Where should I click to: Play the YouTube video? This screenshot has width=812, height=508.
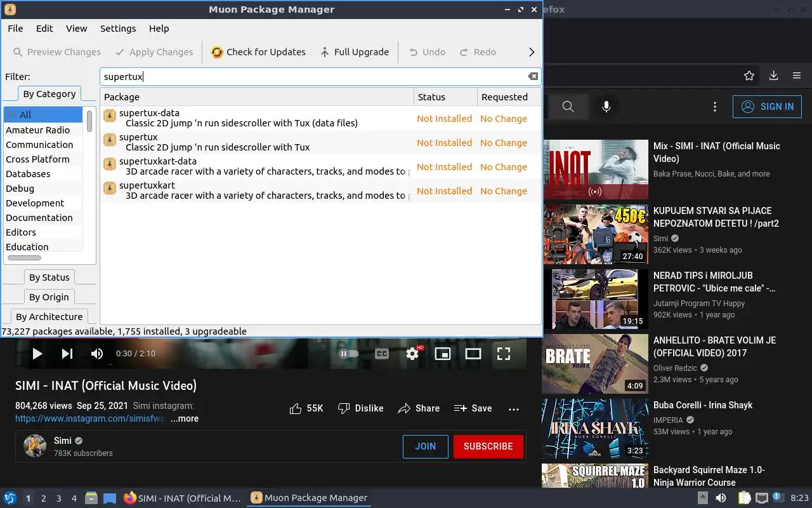point(37,354)
